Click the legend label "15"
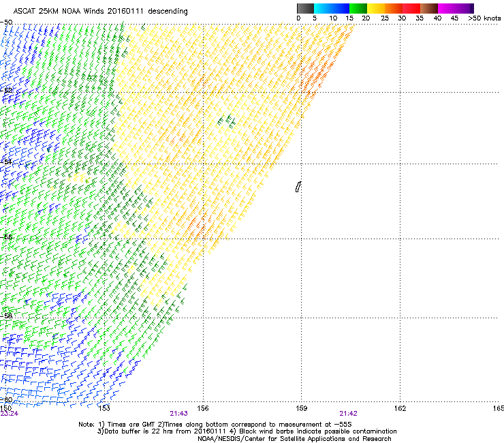504x443 pixels. click(349, 18)
